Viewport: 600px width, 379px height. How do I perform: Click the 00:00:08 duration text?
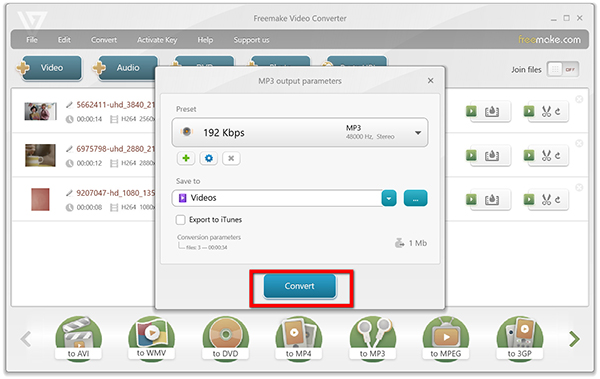coord(89,207)
